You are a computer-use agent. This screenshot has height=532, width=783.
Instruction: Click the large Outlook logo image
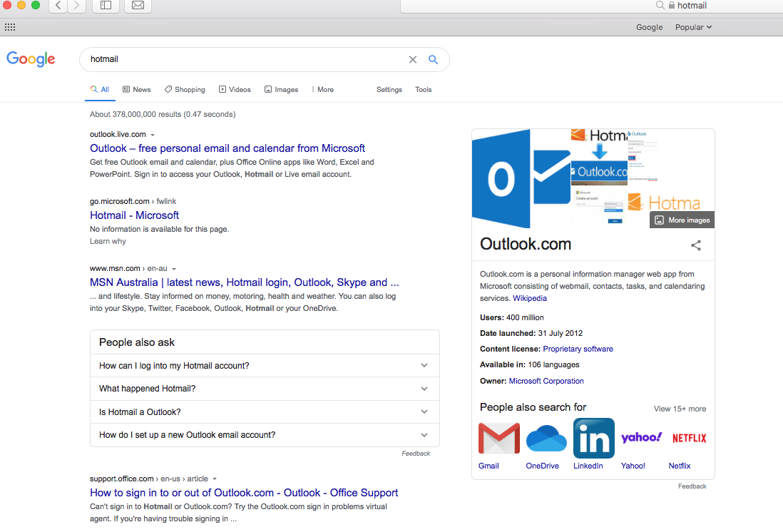pyautogui.click(x=521, y=178)
